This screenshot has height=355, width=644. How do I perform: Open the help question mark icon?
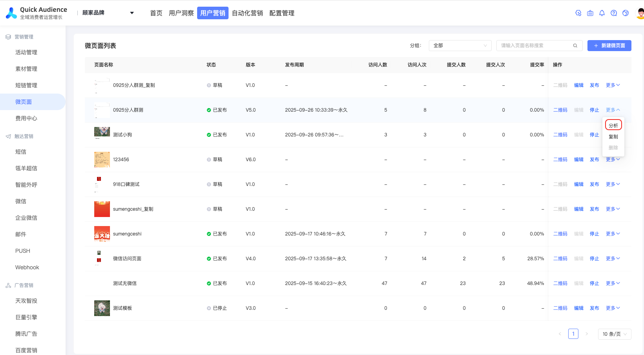point(613,13)
